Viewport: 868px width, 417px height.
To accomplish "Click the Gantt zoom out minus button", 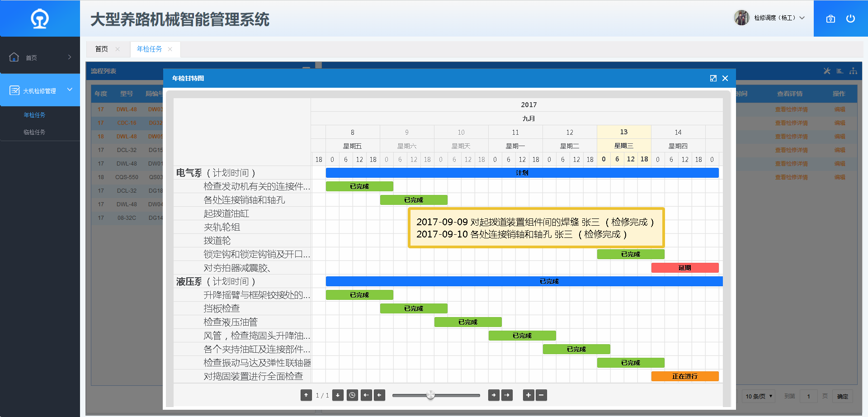I will point(541,395).
